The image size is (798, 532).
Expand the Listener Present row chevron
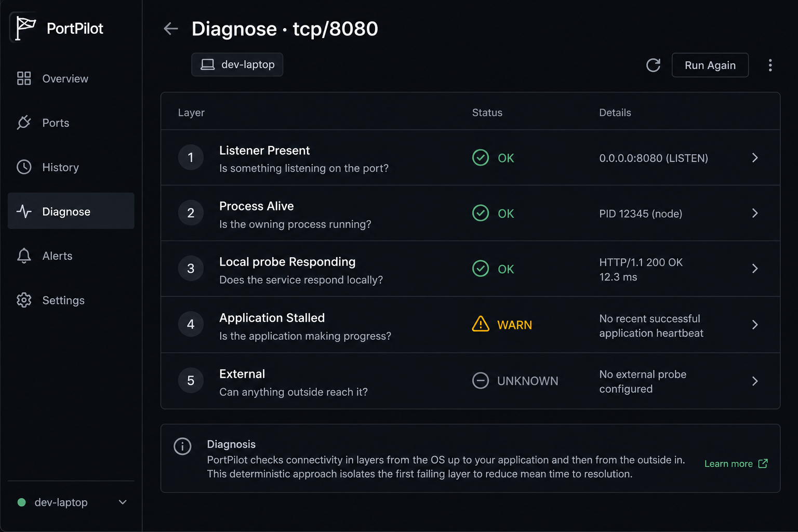[755, 157]
